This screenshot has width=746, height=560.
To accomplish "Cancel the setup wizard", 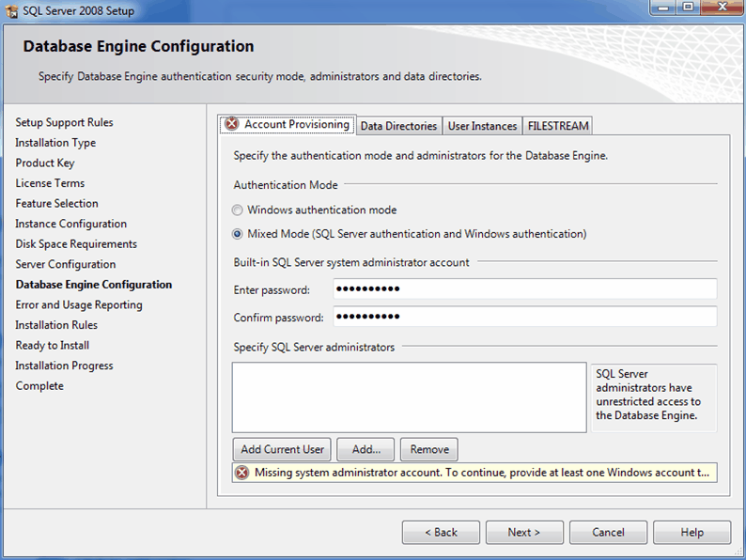I will click(x=608, y=532).
